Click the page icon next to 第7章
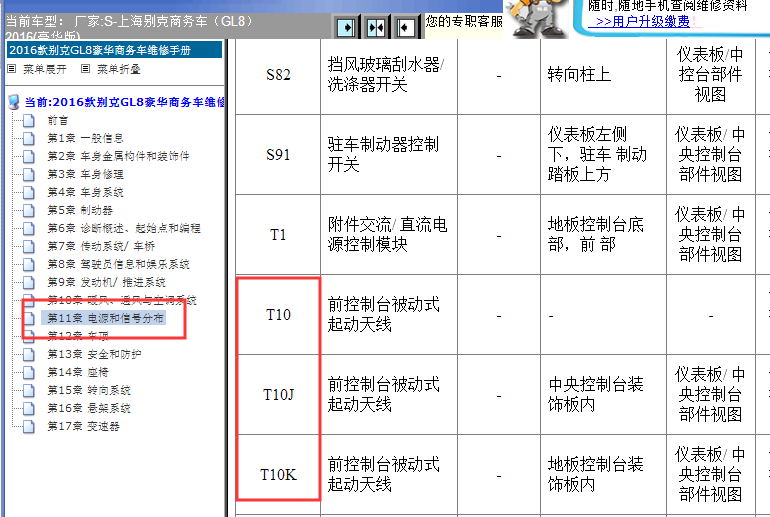 click(29, 246)
